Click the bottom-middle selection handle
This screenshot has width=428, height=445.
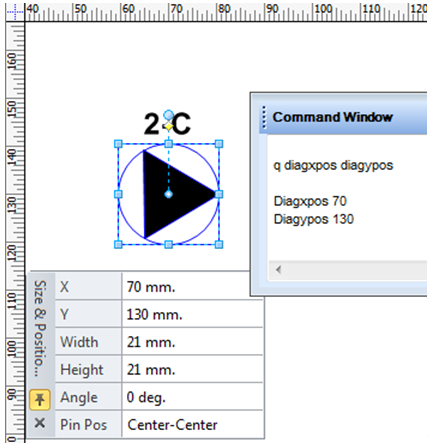coord(169,245)
